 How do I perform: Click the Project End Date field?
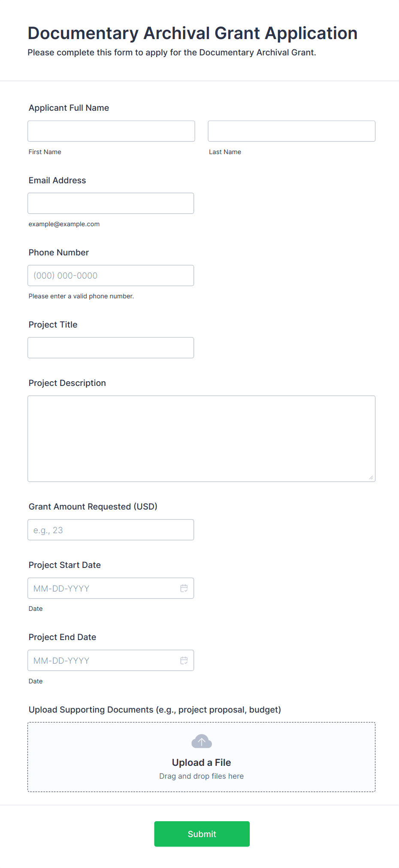[x=102, y=660]
